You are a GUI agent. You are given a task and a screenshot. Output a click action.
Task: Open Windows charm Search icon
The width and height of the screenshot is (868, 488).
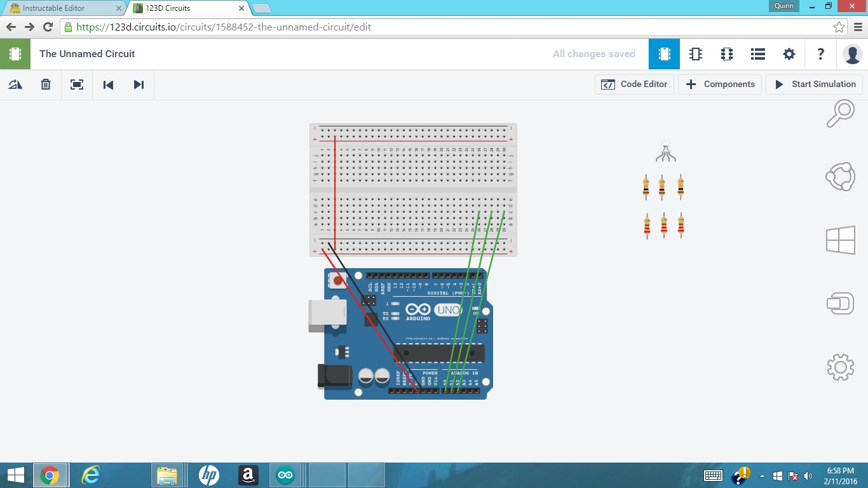click(x=840, y=114)
